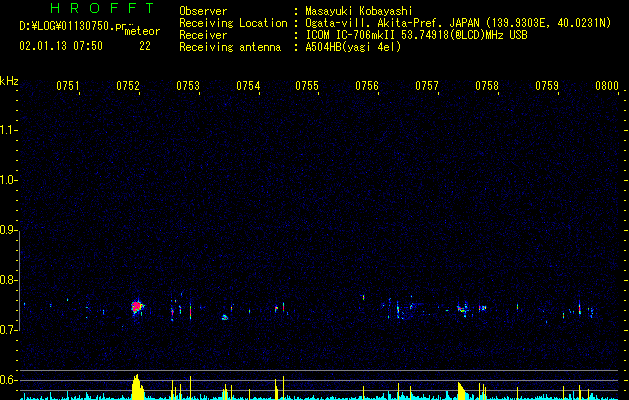Click the 0752 time marker
The image size is (629, 400).
pos(128,86)
